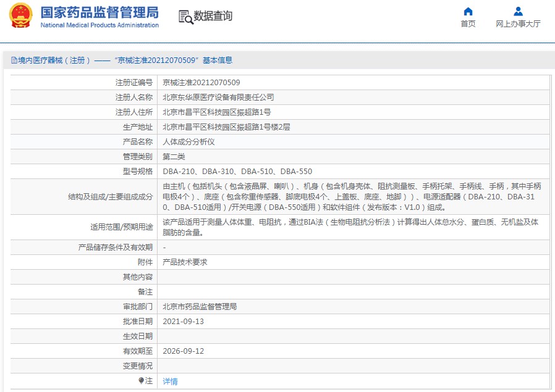
Task: Select product name 人体成分分析仪
Action: click(x=189, y=142)
